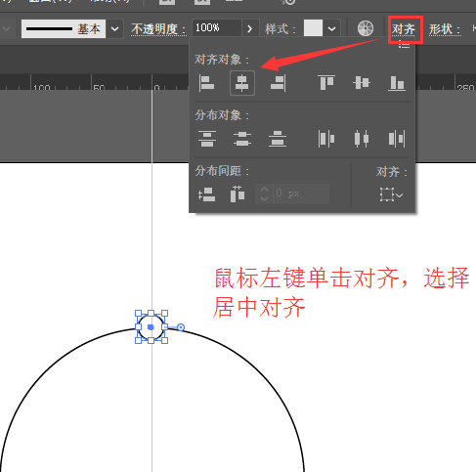Image resolution: width=476 pixels, height=472 pixels.
Task: Click the opacity 100% input field
Action: [217, 28]
